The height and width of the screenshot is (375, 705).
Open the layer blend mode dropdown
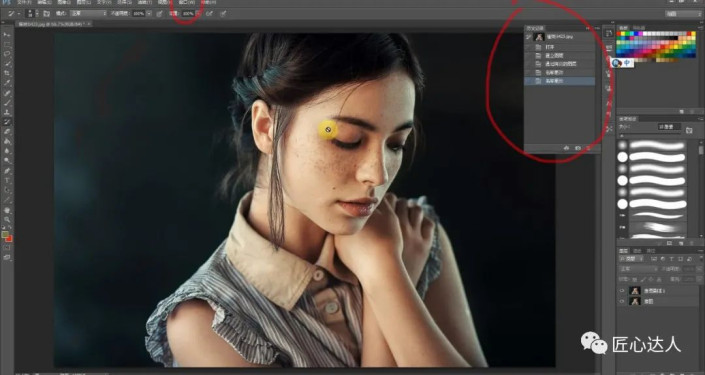click(x=638, y=269)
